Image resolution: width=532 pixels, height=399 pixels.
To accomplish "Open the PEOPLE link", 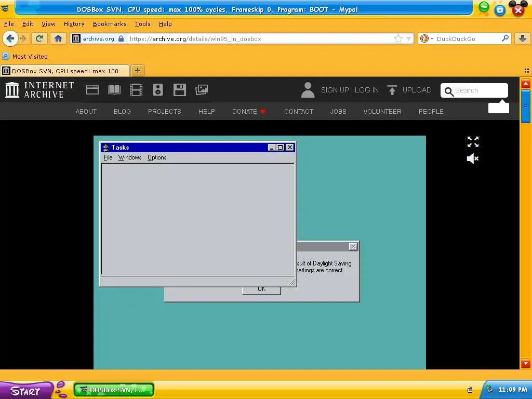I will pyautogui.click(x=431, y=111).
